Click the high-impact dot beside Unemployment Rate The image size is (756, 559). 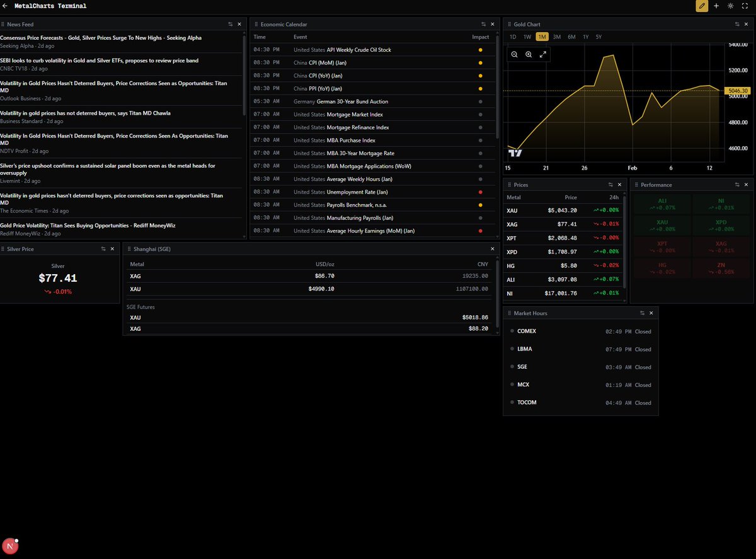point(479,192)
